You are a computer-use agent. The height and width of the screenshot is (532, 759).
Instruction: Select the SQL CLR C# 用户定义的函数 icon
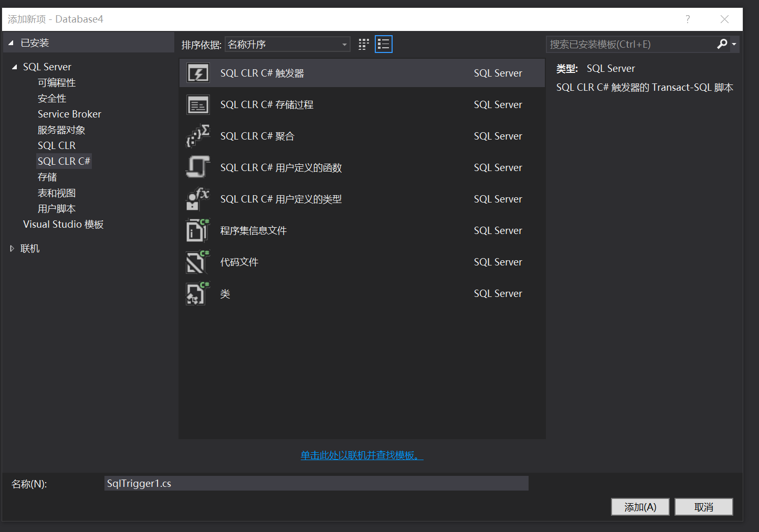198,167
